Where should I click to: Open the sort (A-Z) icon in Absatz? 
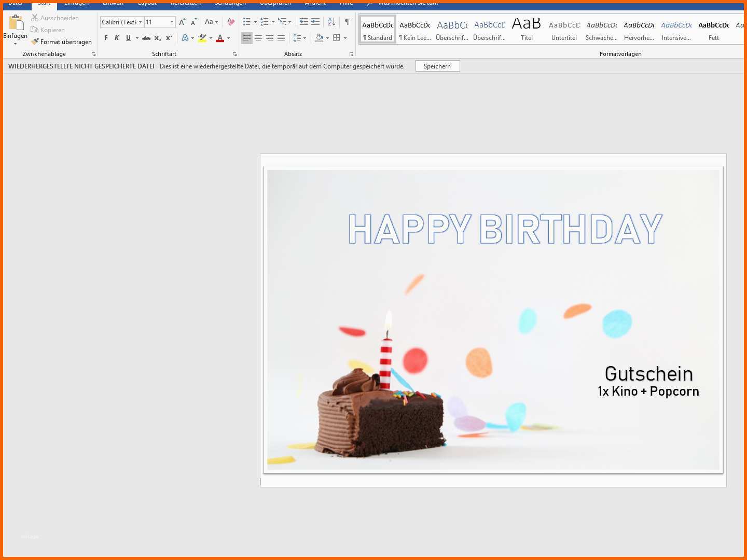[331, 22]
